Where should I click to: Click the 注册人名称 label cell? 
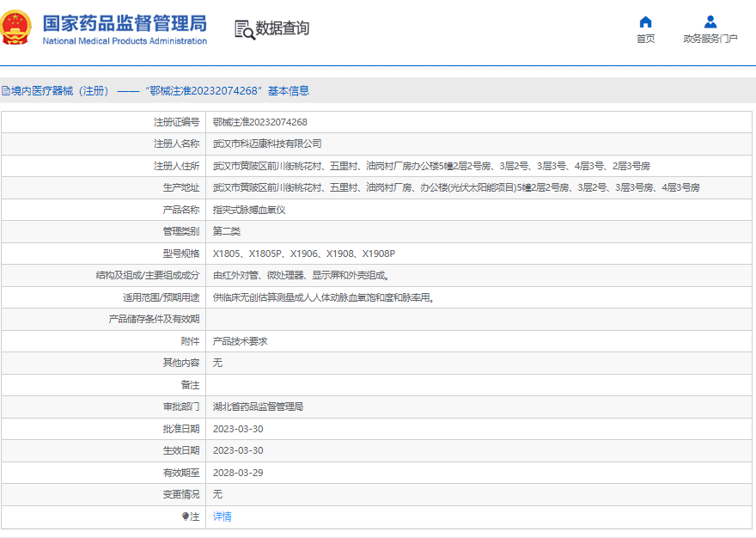[x=104, y=144]
